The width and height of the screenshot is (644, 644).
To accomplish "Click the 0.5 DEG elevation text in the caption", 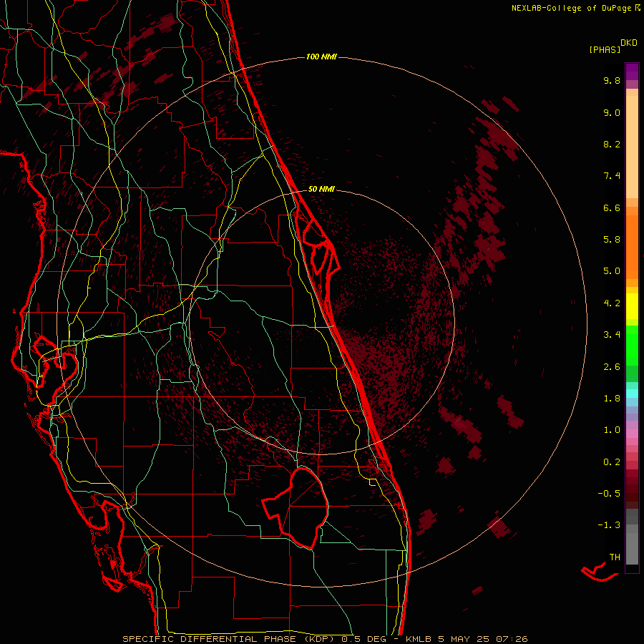I will tap(364, 639).
